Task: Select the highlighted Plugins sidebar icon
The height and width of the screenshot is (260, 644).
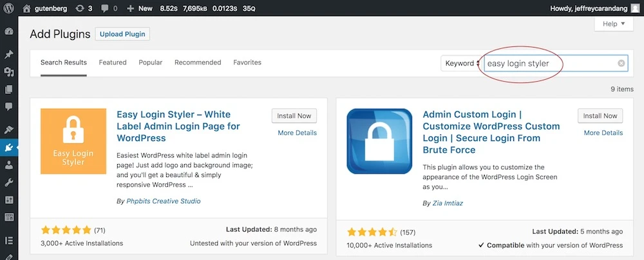Action: pyautogui.click(x=8, y=147)
